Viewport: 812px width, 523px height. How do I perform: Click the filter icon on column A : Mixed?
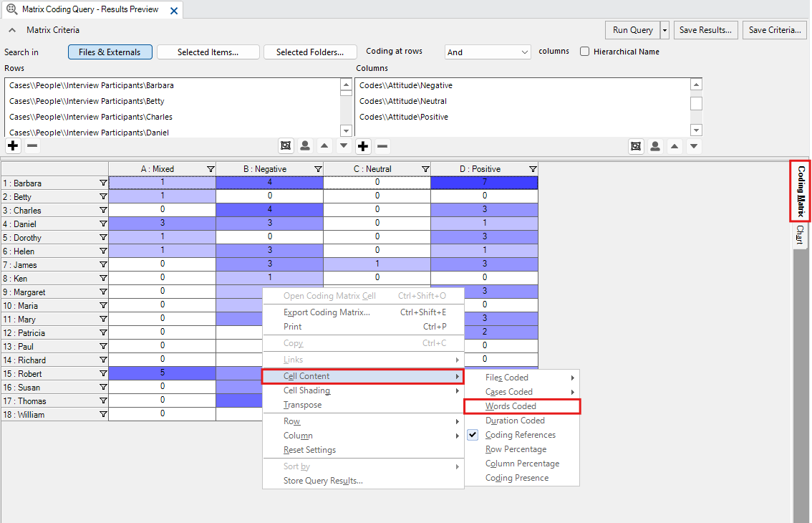[211, 169]
